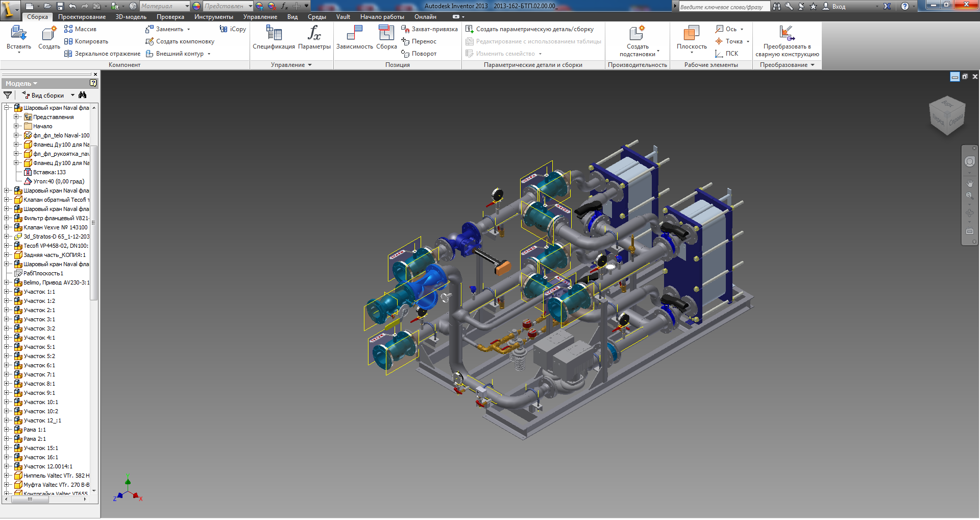Click Преобразовать в сварную конструкцию button
Viewport: 980px width, 520px height.
(x=787, y=41)
